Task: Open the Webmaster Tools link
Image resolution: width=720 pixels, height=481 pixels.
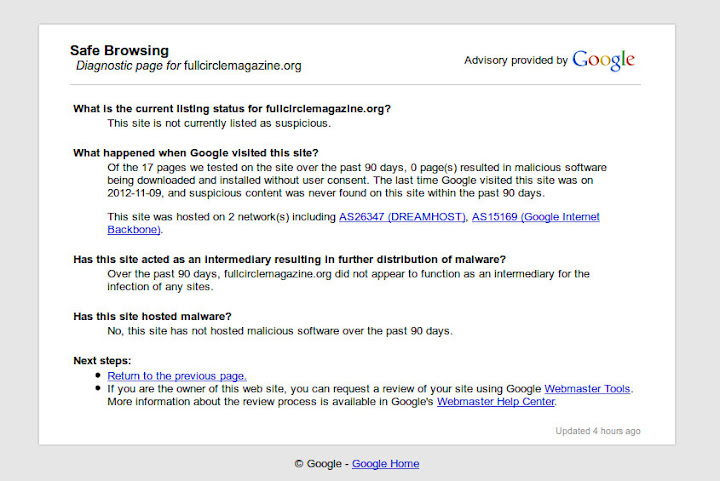Action: (x=588, y=389)
